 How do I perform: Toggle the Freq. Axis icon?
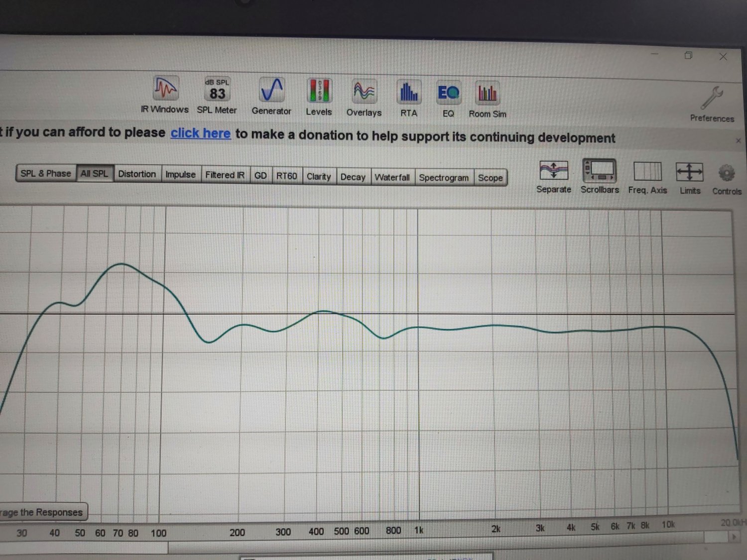coord(647,178)
